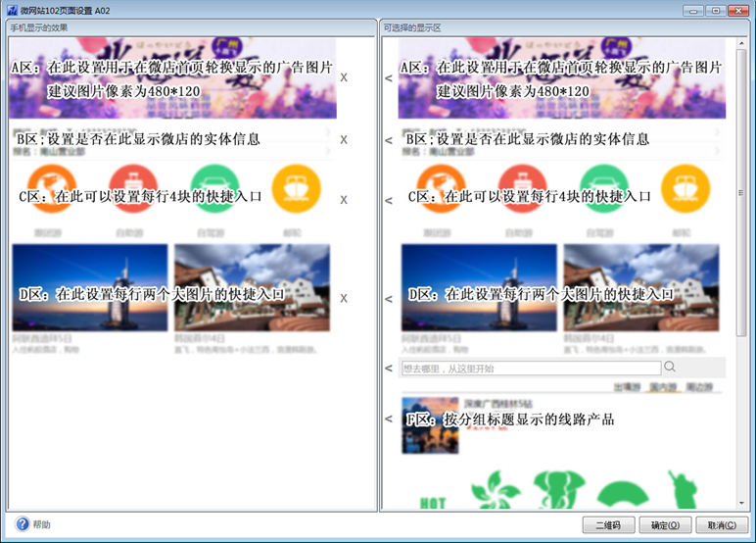Click the 可选择的显示区 panel header
756x543 pixels.
coord(565,27)
